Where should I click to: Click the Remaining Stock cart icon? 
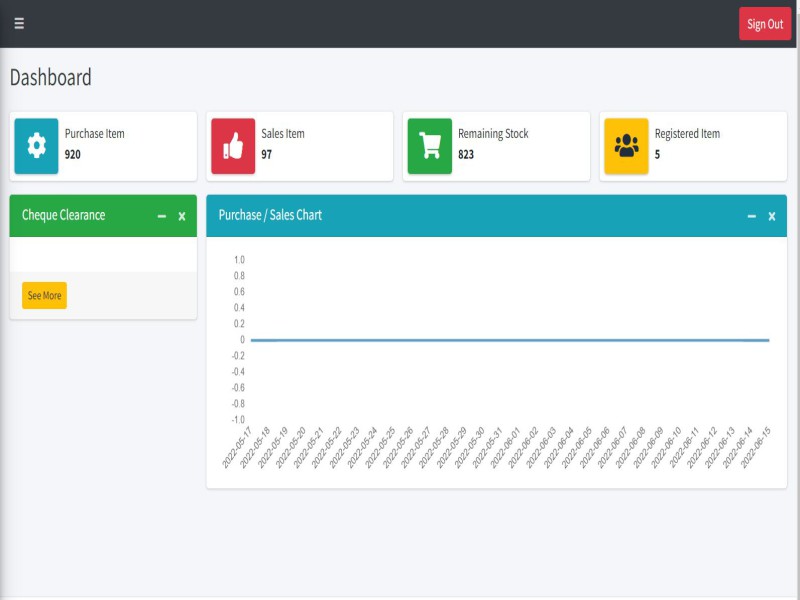pos(430,146)
